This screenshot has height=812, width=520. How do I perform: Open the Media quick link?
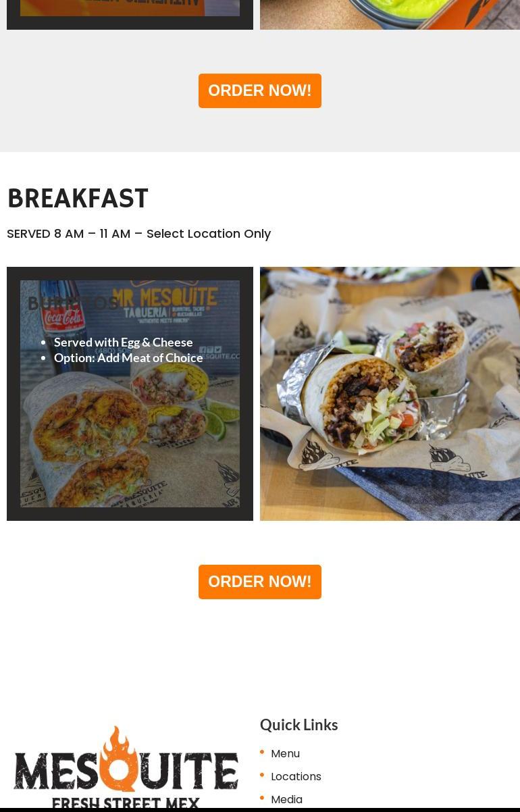click(x=286, y=799)
